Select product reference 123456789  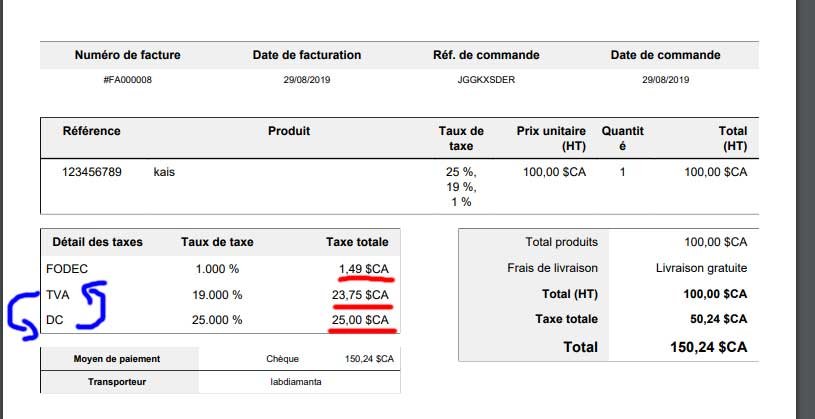tap(92, 172)
